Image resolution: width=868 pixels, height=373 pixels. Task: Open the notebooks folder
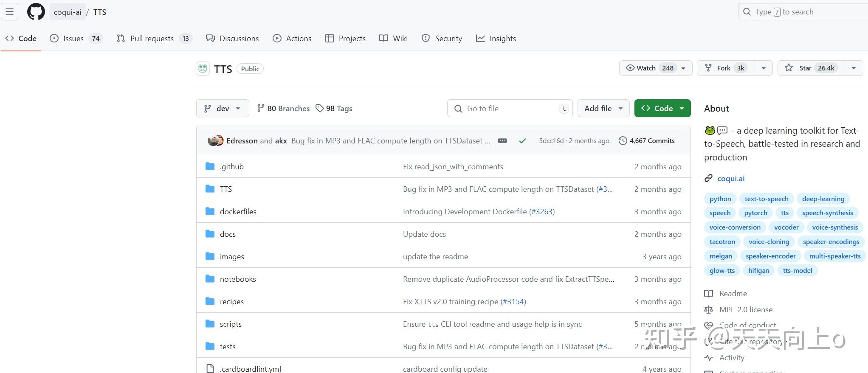click(238, 279)
